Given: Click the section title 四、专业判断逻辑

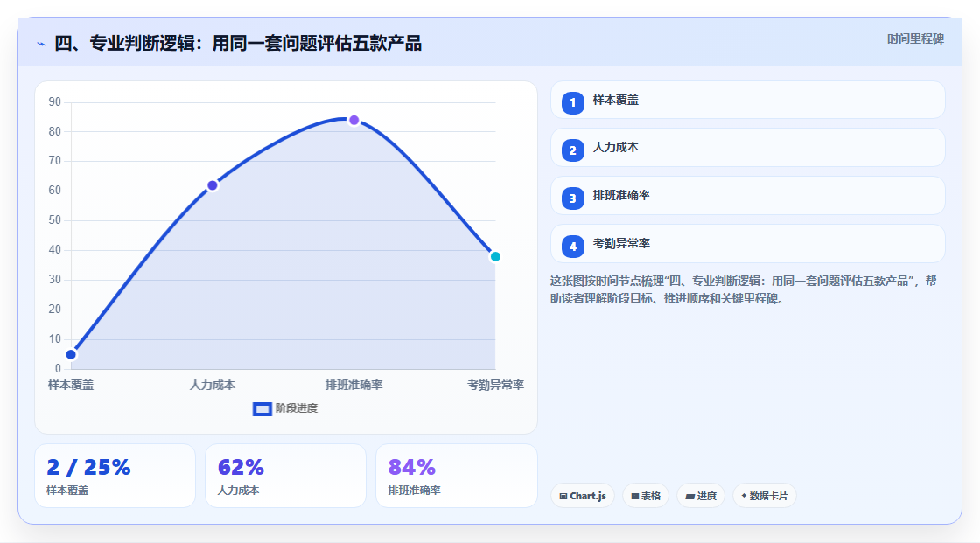Looking at the screenshot, I should point(238,44).
